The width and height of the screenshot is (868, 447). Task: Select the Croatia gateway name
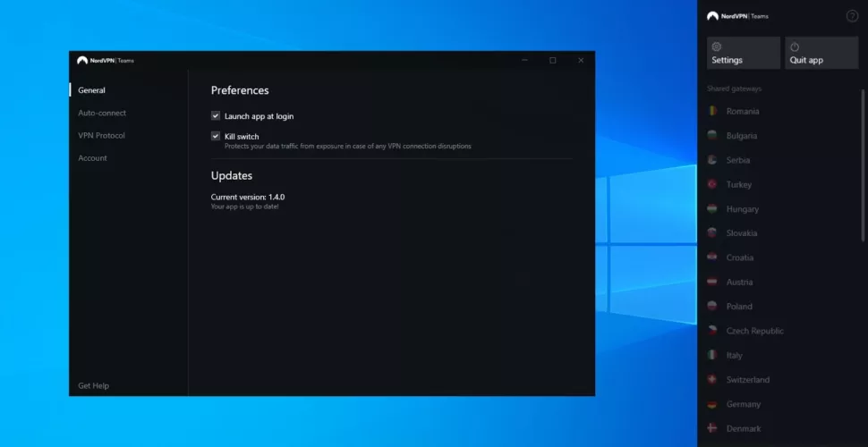[739, 257]
